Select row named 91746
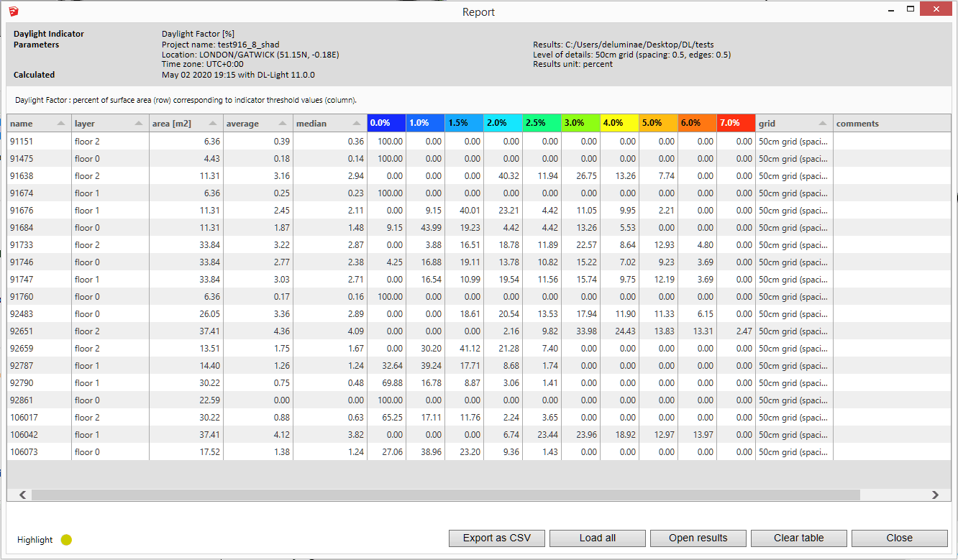Viewport: 958px width, 560px height. 479,262
